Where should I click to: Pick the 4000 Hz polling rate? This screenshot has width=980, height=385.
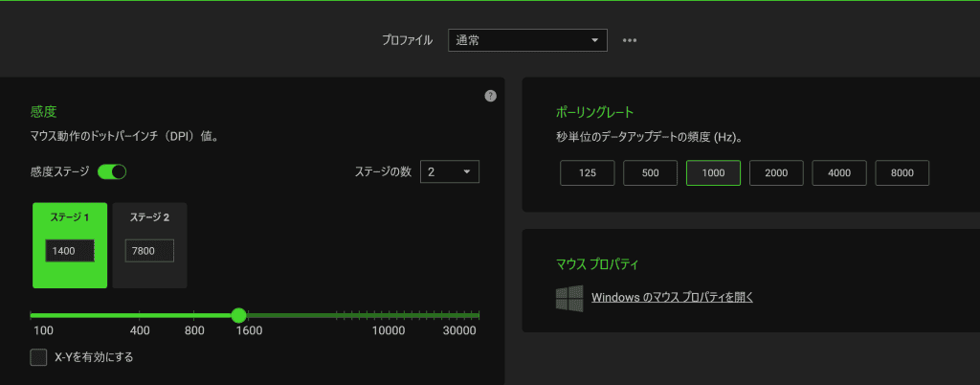click(x=839, y=173)
